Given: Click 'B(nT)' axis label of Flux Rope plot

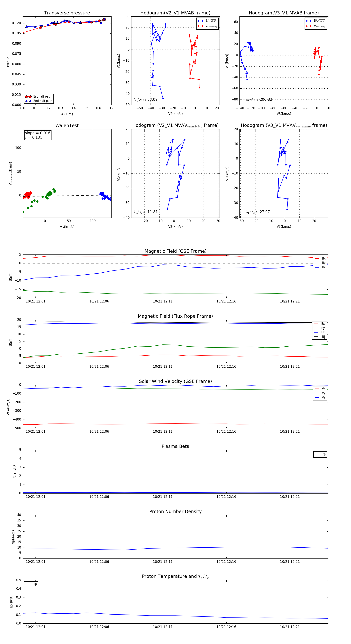Looking at the screenshot, I should click(10, 342).
